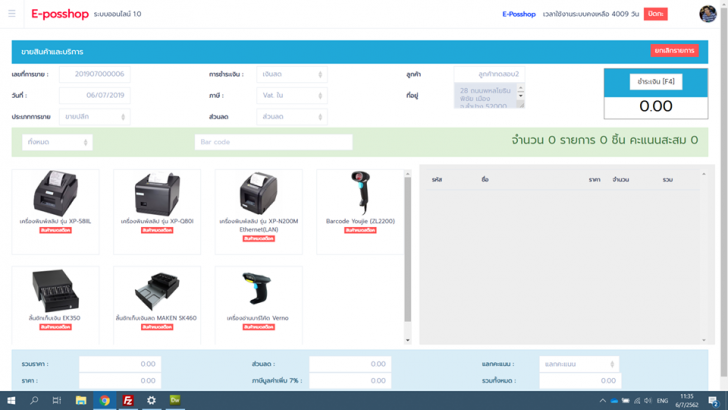
Task: Click the grand total field beside the points dropdown
Action: [580, 381]
